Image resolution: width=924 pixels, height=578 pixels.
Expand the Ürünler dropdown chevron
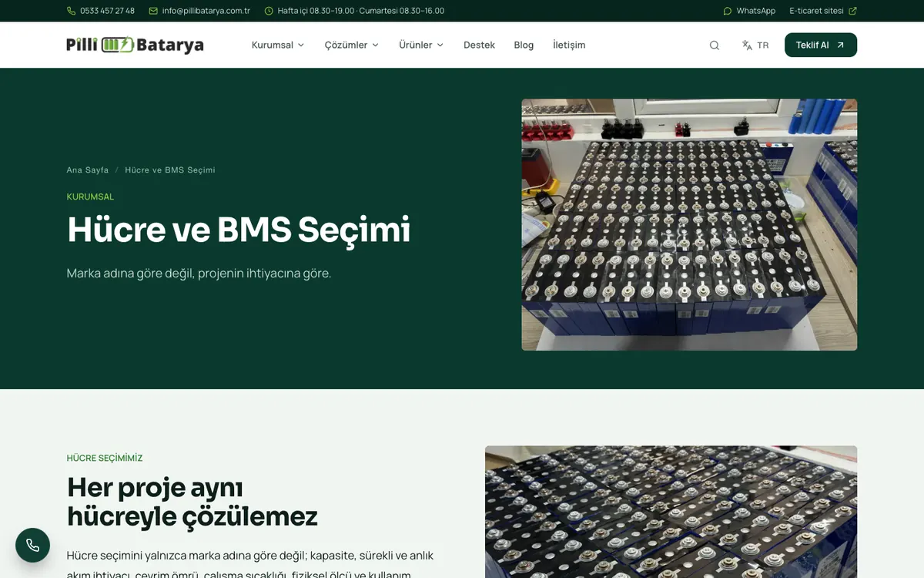pos(440,45)
